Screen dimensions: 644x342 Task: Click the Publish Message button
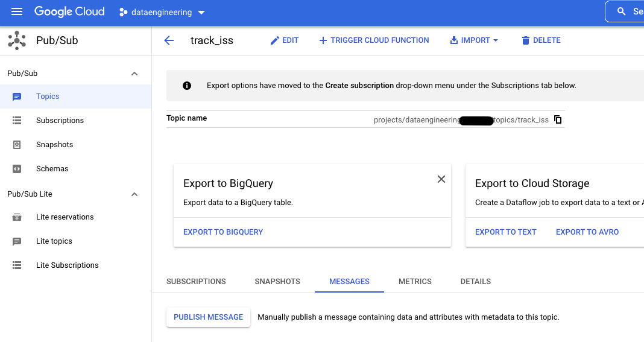pos(208,317)
